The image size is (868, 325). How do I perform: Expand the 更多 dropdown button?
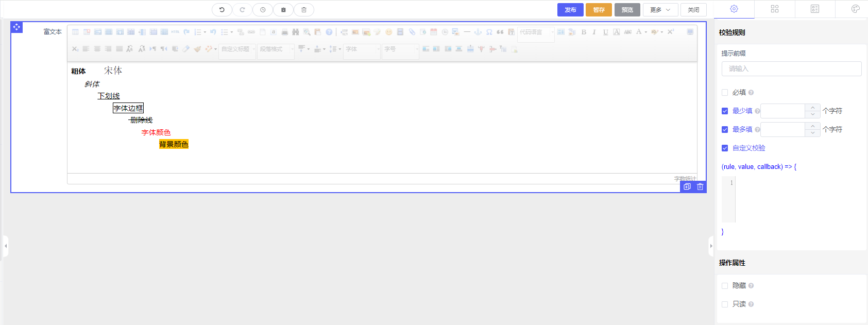(660, 10)
